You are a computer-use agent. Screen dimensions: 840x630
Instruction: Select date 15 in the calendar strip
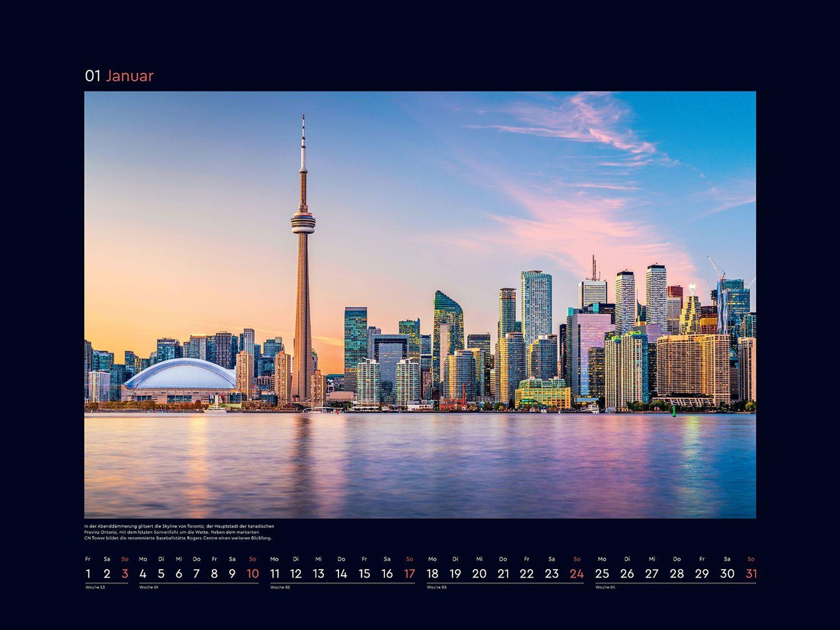(x=364, y=573)
